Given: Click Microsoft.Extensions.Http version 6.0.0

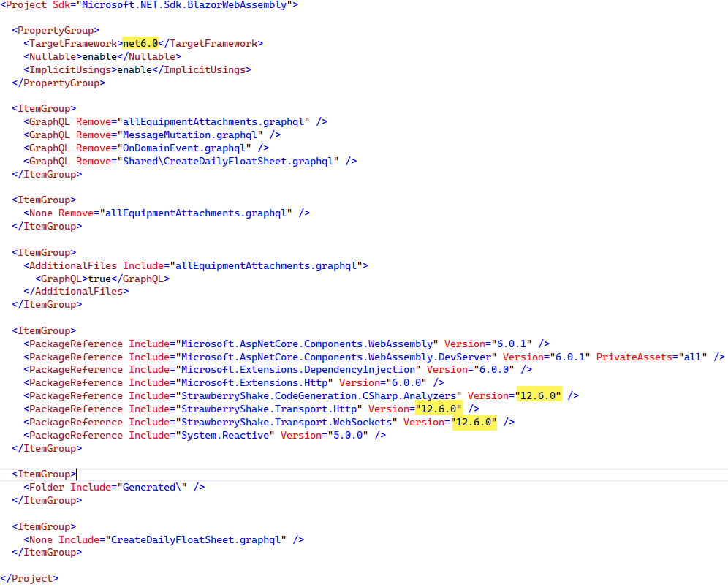Looking at the screenshot, I should pyautogui.click(x=406, y=382).
